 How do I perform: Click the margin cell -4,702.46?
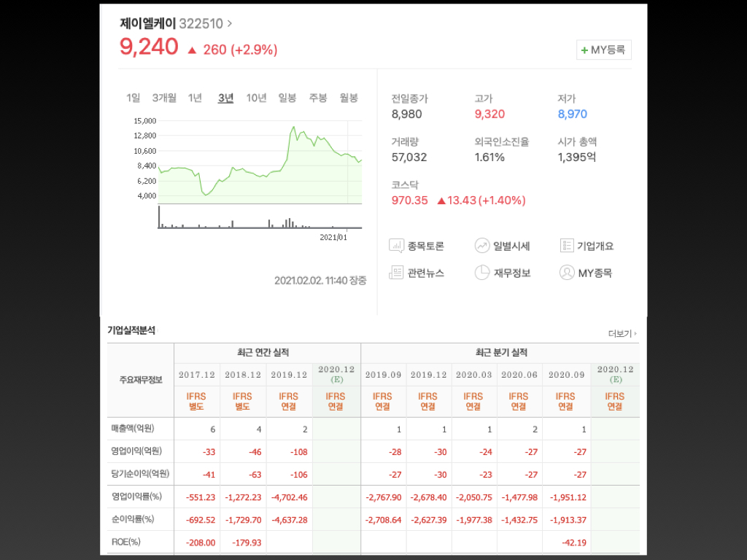(289, 497)
